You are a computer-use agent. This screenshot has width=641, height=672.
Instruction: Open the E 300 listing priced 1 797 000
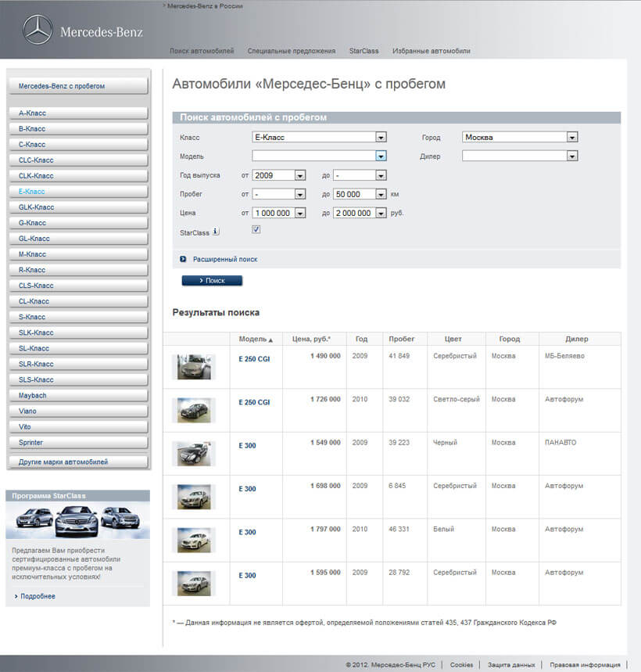(247, 532)
